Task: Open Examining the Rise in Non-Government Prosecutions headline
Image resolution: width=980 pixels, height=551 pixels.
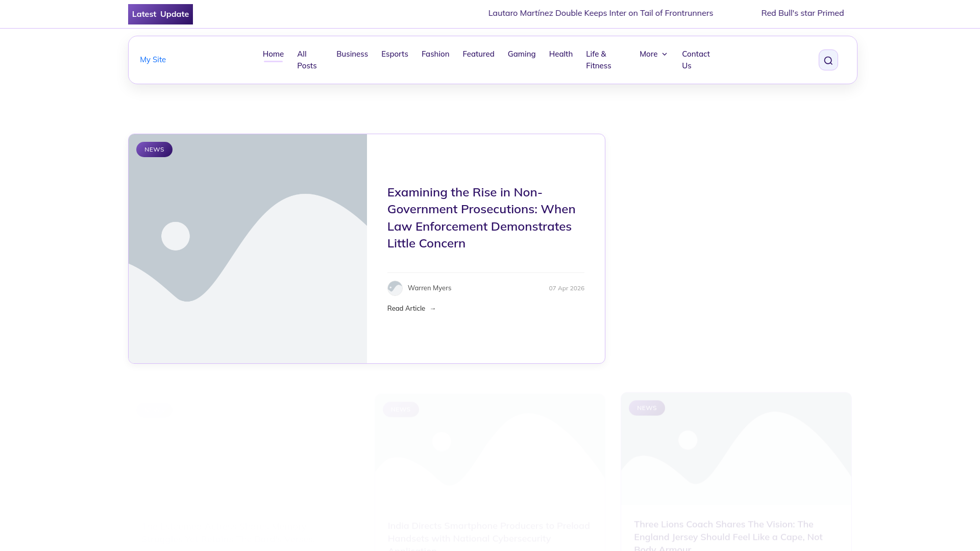Action: pos(481,218)
